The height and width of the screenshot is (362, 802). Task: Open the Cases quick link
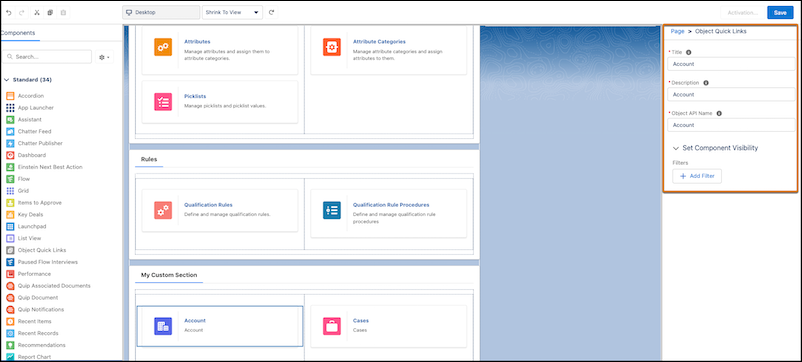[x=361, y=321]
